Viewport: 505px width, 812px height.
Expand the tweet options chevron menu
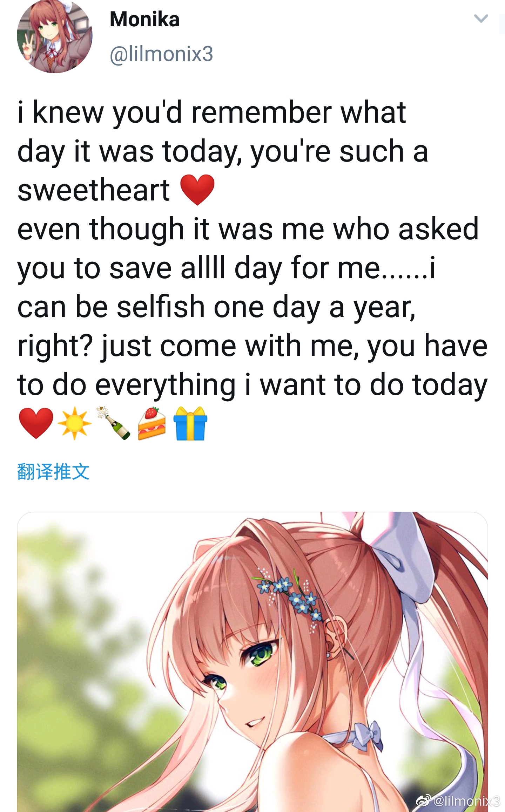click(x=481, y=18)
